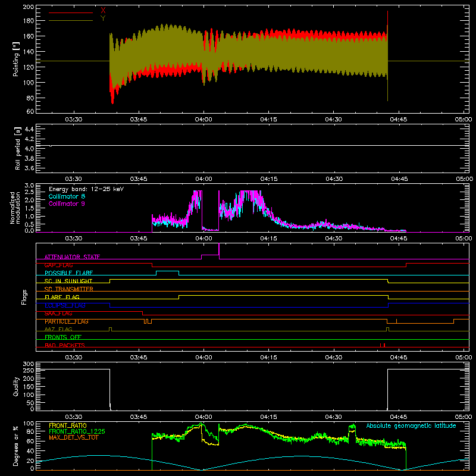Select the SC_IN_SUNLIGHT label
The height and width of the screenshot is (476, 476).
click(68, 281)
